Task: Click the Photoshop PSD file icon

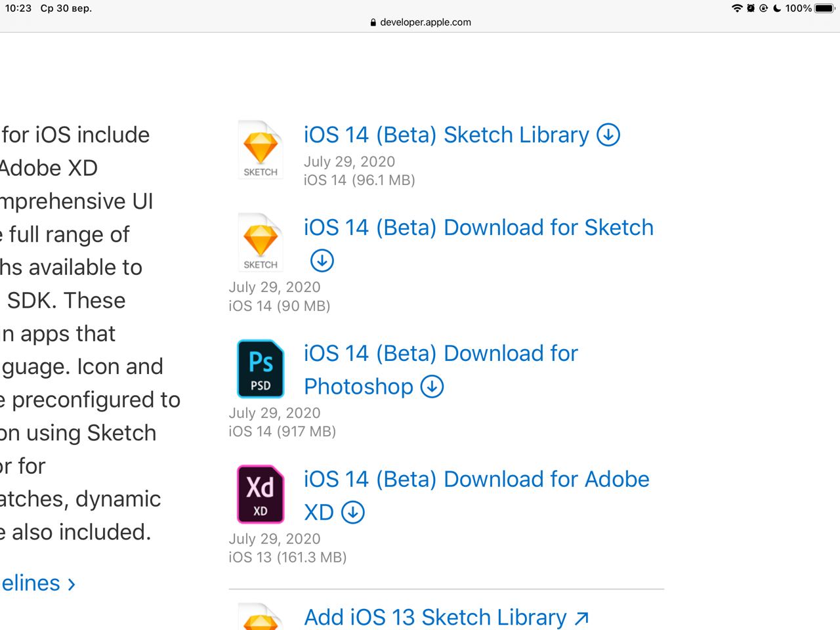Action: (x=261, y=369)
